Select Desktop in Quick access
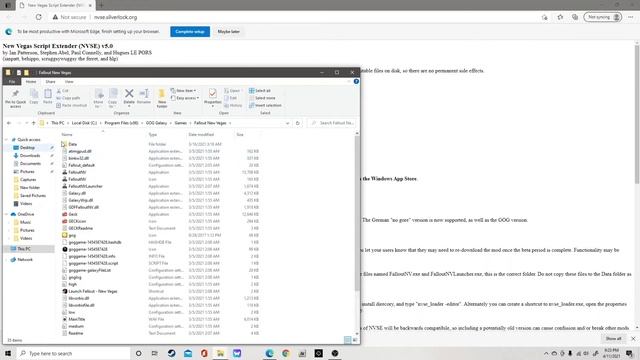Screen dimensions: 640x360 coord(27,147)
